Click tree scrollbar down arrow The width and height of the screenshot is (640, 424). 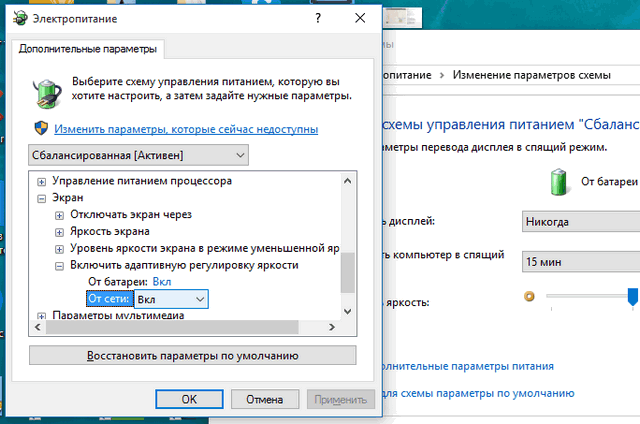point(347,311)
